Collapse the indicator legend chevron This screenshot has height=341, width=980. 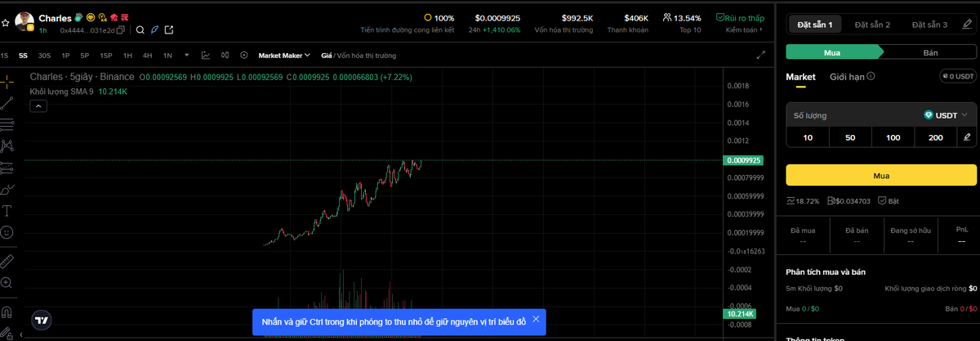38,105
